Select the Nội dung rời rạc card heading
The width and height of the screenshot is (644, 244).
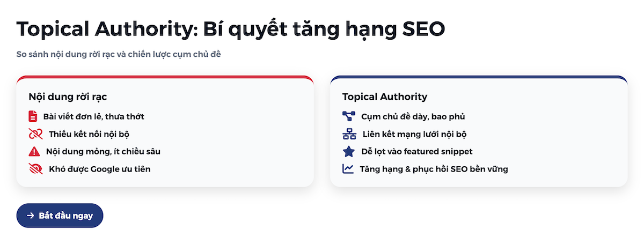[x=68, y=97]
